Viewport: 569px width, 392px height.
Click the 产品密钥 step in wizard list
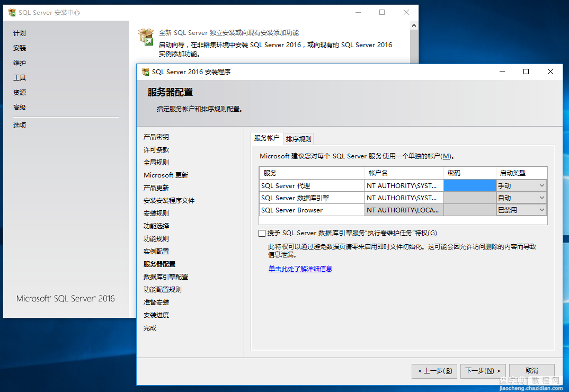[x=156, y=137]
